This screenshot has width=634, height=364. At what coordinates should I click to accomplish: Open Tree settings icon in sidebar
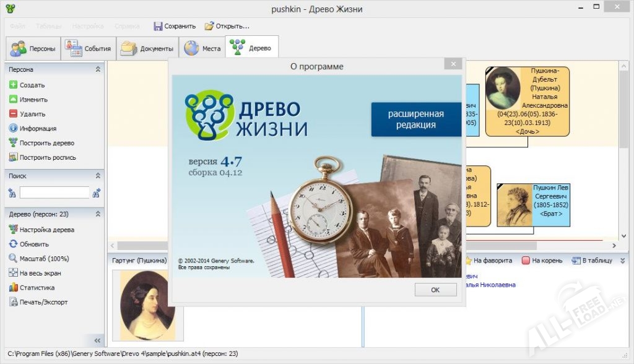tap(13, 230)
